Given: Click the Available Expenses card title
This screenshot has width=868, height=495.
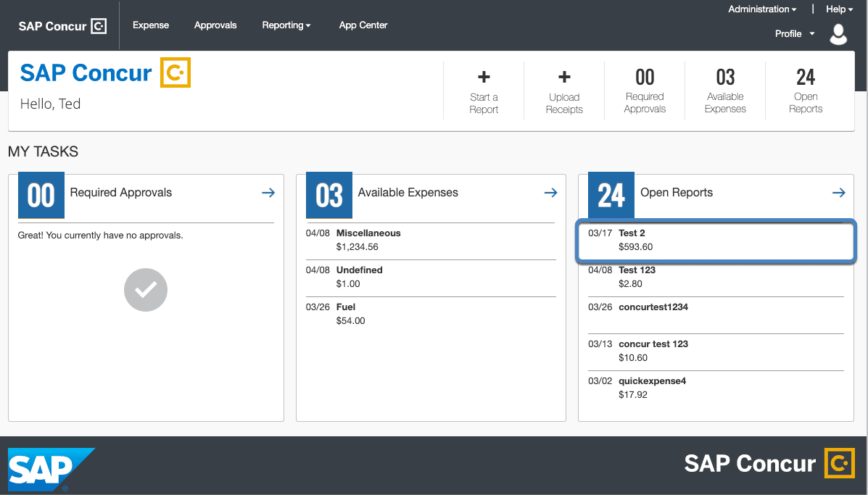Looking at the screenshot, I should point(408,193).
